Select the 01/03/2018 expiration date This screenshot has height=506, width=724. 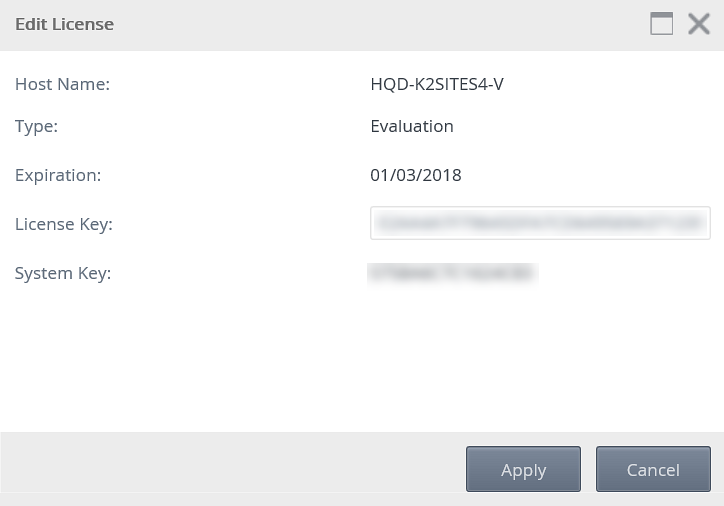click(x=416, y=175)
